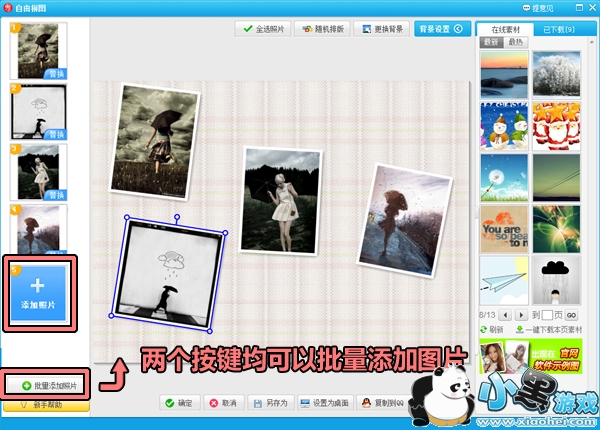The image size is (600, 430).
Task: Click rotation handle above selected photo
Action: point(177,217)
